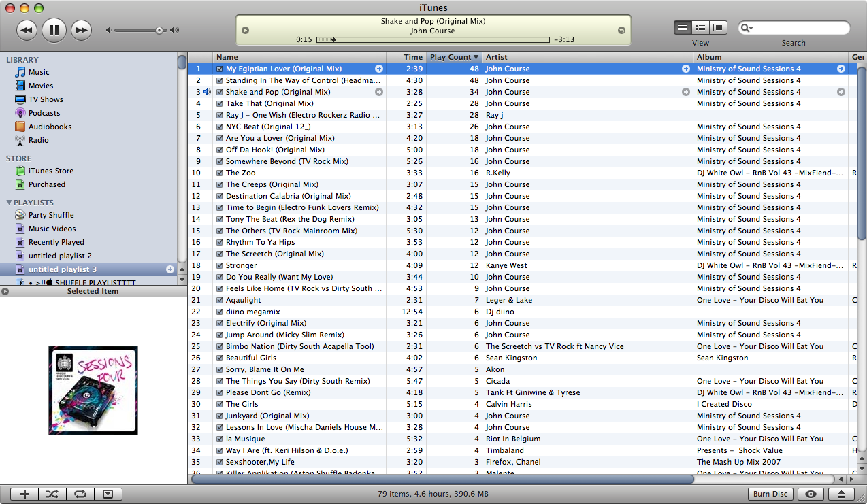Viewport: 867px width, 504px height.
Task: Uncheck the Stronger track checkbox
Action: [220, 265]
